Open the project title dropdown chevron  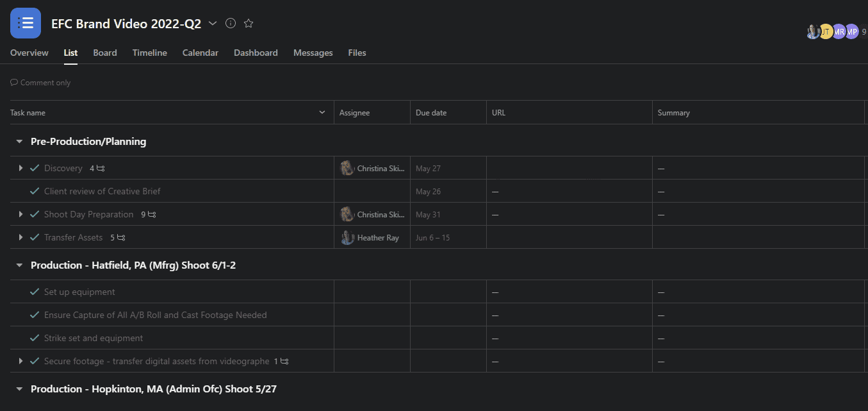(x=213, y=24)
